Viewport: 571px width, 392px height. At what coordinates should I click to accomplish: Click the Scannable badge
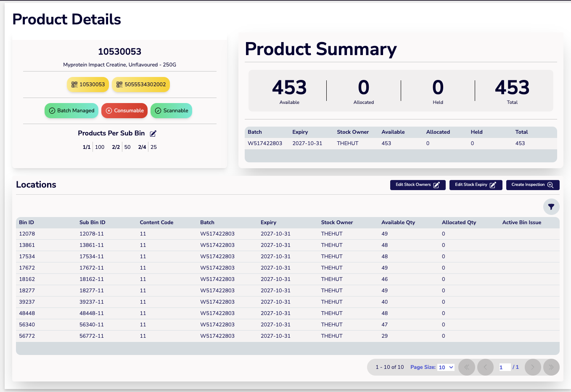171,111
